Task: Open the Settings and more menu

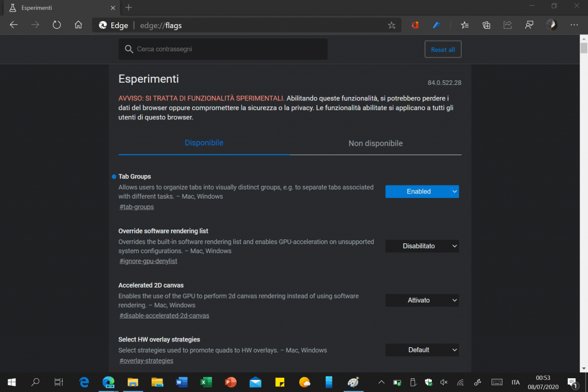Action: coord(574,25)
